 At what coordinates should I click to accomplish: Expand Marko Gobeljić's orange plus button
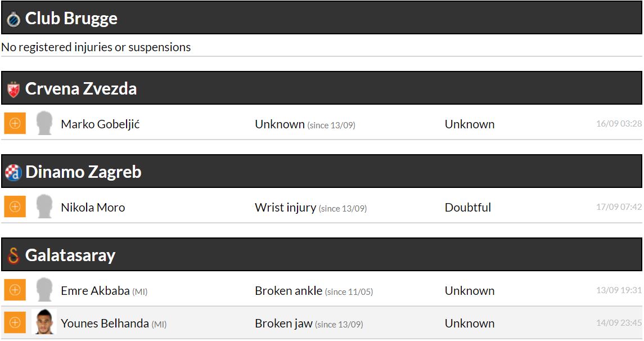coord(15,123)
